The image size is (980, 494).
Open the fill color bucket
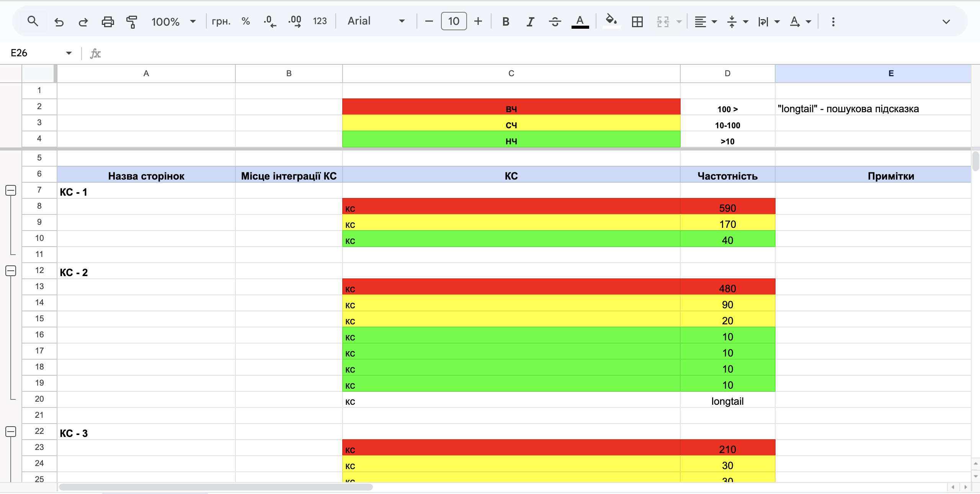[611, 21]
